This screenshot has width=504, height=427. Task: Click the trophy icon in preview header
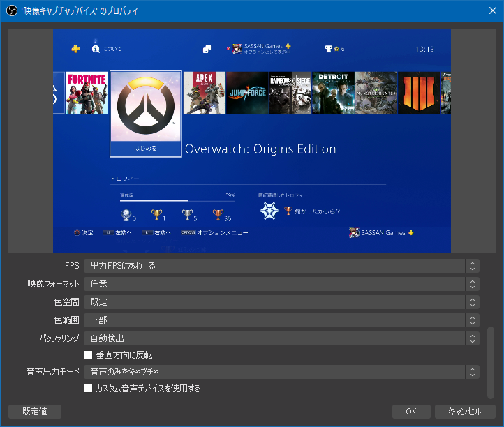click(328, 49)
